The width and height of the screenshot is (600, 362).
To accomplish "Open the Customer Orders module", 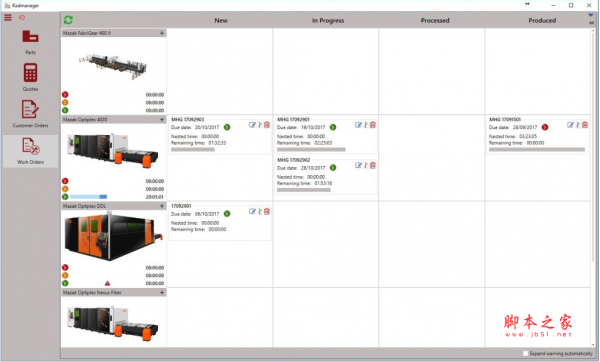I will point(30,114).
